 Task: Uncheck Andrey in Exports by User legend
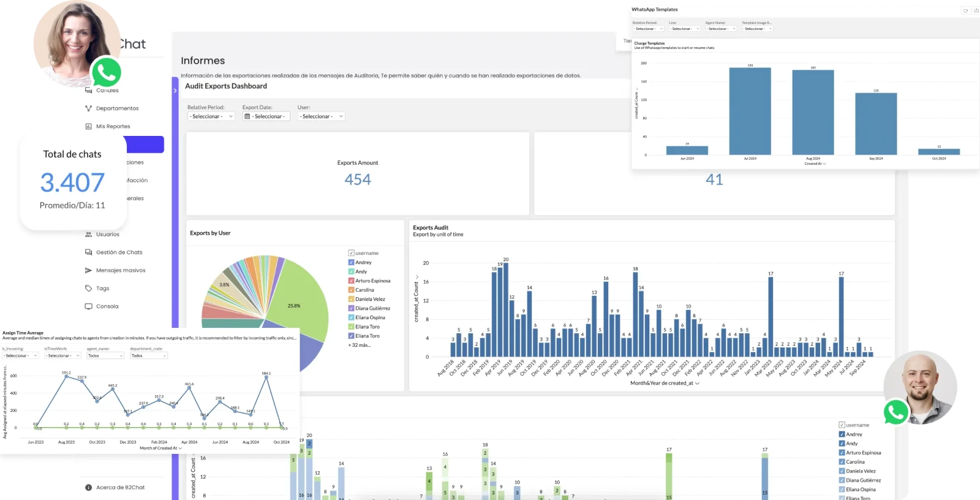point(351,262)
